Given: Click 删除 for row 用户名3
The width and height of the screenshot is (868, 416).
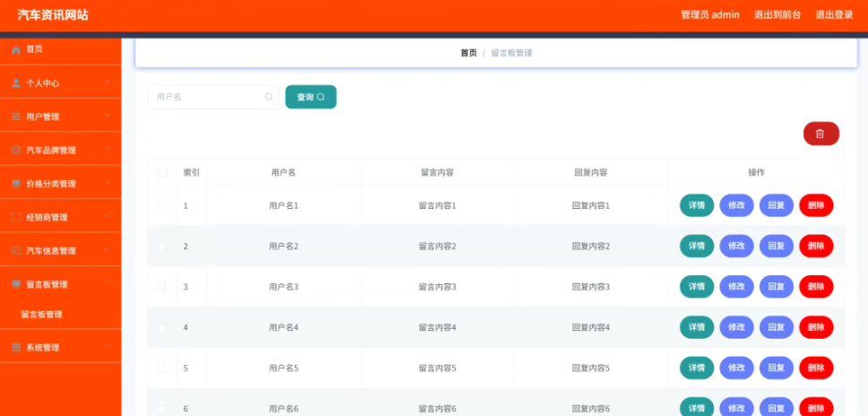Looking at the screenshot, I should [816, 286].
